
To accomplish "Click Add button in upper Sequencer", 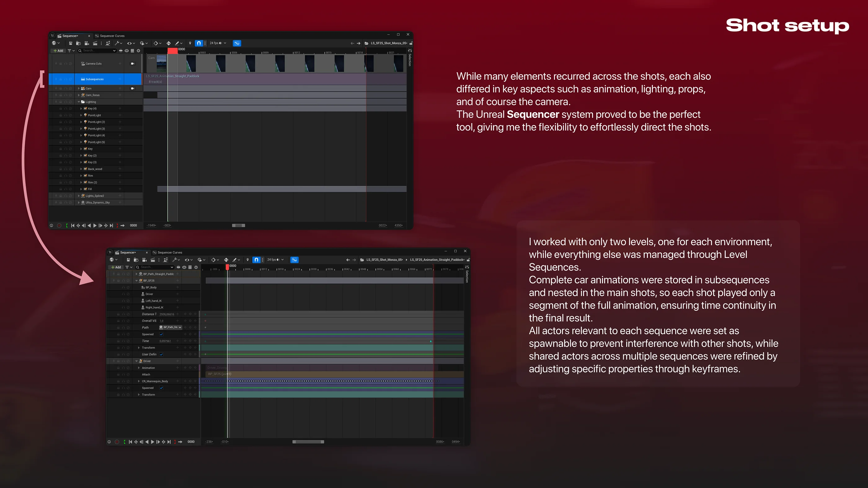I will pos(58,51).
